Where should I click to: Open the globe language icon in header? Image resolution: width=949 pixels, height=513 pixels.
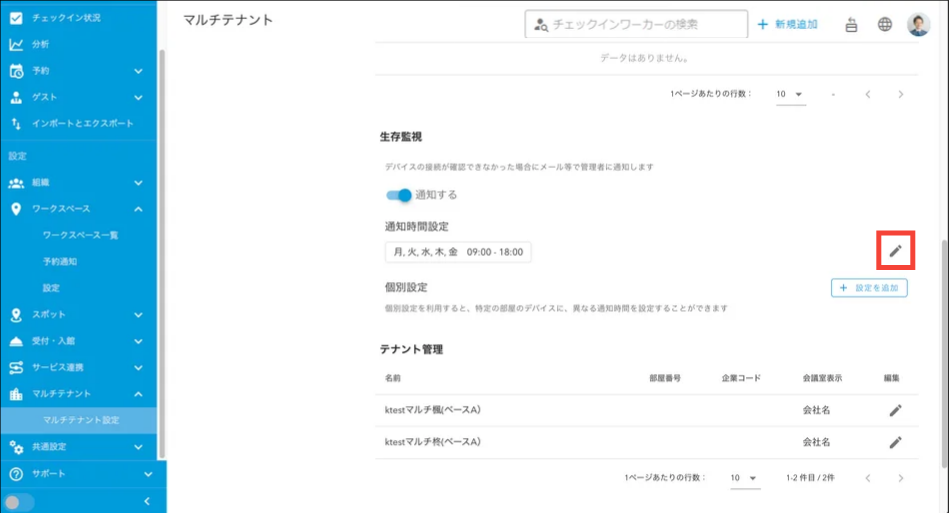pyautogui.click(x=885, y=24)
